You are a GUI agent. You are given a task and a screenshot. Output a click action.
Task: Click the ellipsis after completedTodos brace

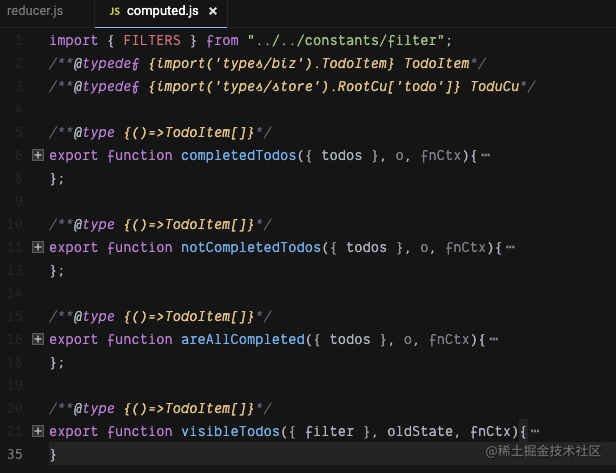click(x=486, y=155)
